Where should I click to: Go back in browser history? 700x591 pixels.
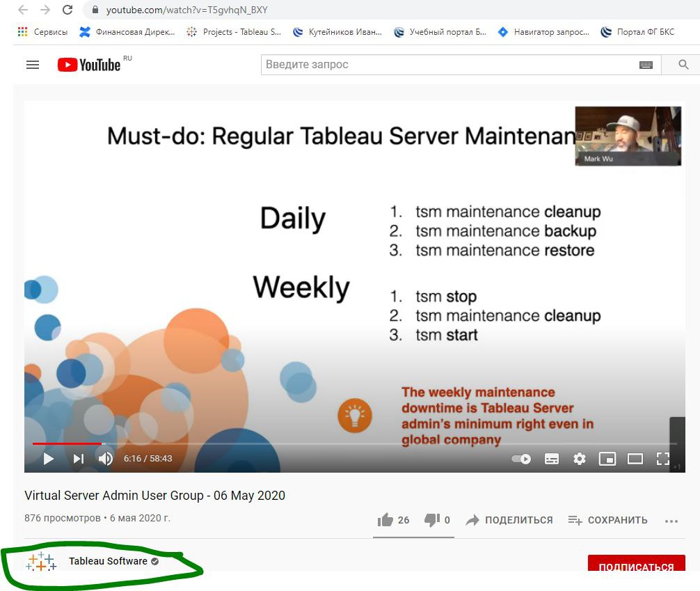[x=23, y=10]
